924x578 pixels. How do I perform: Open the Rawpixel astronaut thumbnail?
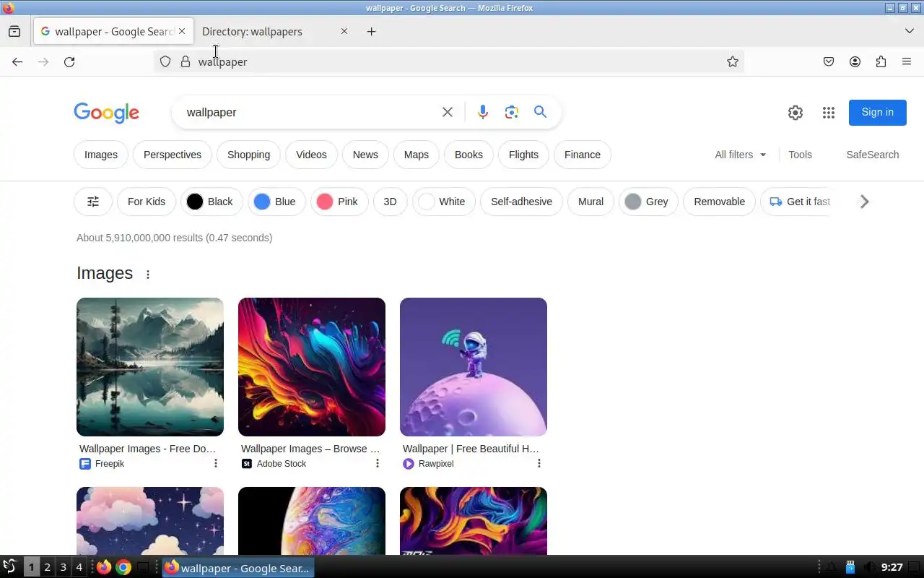(474, 367)
